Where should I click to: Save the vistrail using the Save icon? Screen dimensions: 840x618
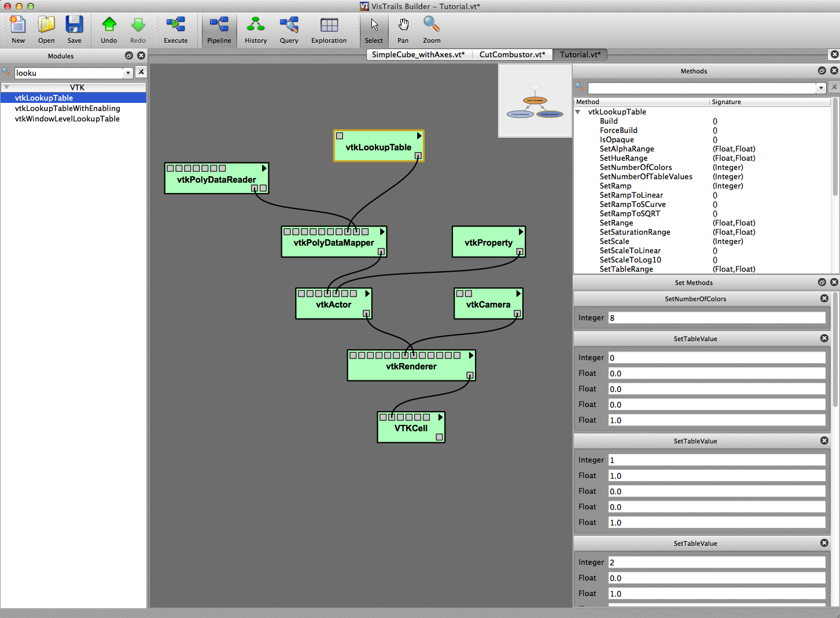(74, 25)
